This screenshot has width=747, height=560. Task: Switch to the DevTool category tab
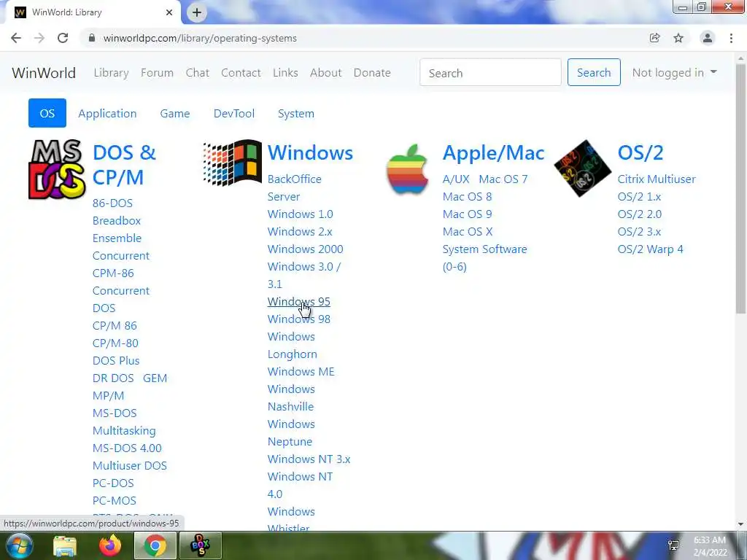tap(234, 113)
